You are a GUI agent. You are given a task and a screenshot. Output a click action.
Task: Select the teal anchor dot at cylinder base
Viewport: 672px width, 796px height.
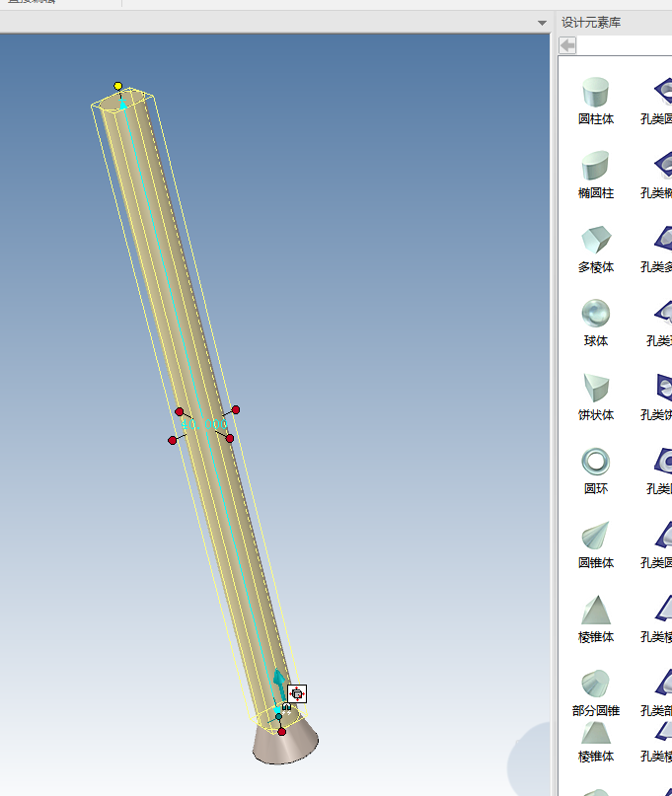pos(278,716)
